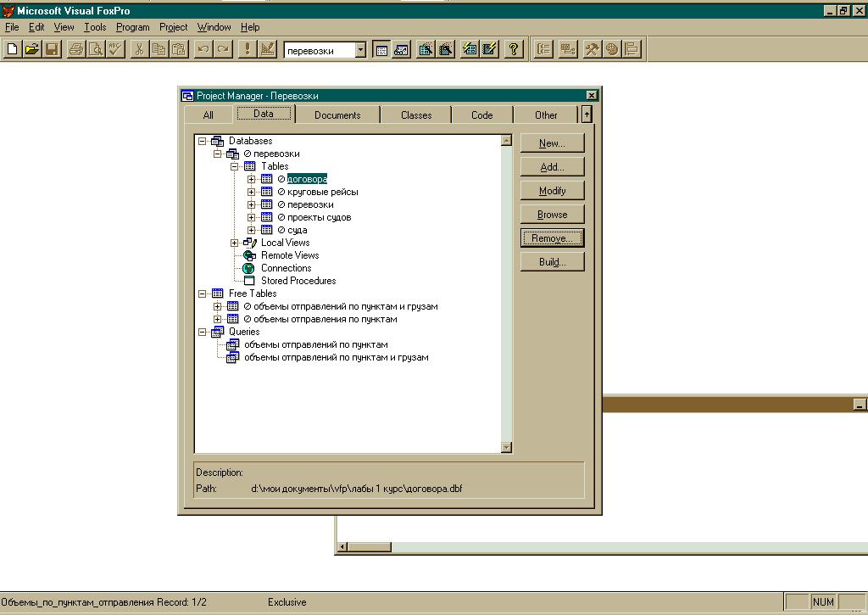Viewport: 868px width, 615px height.
Task: Click the Copy toolbar icon
Action: tap(159, 49)
